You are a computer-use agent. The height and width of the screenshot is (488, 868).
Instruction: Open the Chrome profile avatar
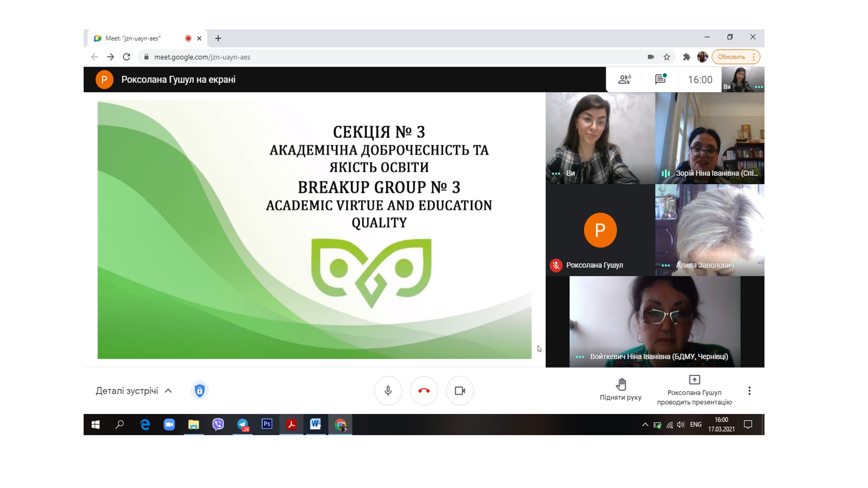click(x=702, y=57)
